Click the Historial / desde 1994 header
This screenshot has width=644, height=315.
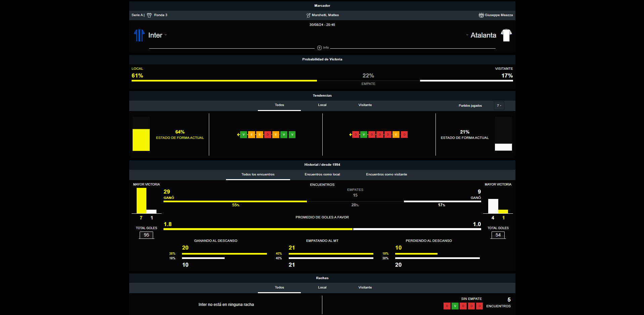tap(322, 165)
